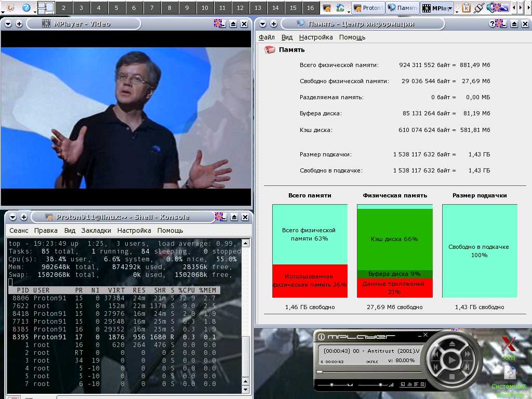This screenshot has height=399, width=532.
Task: Open the Настройка menu in Память window
Action: tap(315, 37)
